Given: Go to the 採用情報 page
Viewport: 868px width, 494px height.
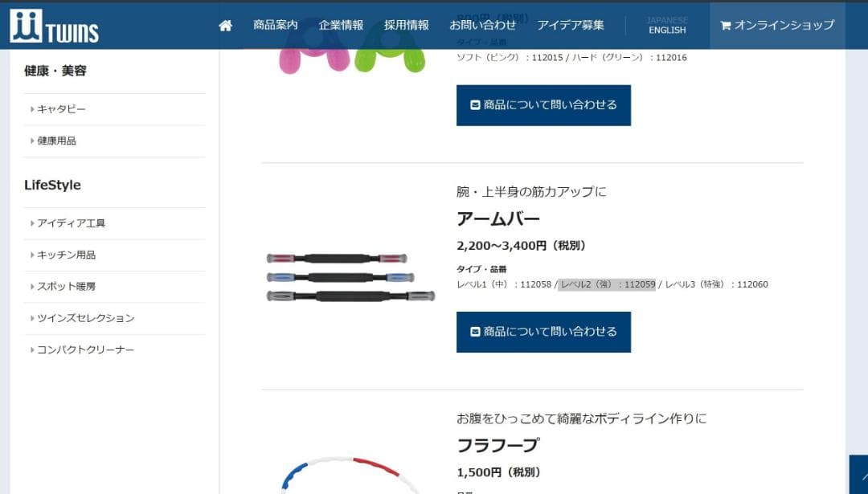Looking at the screenshot, I should 407,25.
